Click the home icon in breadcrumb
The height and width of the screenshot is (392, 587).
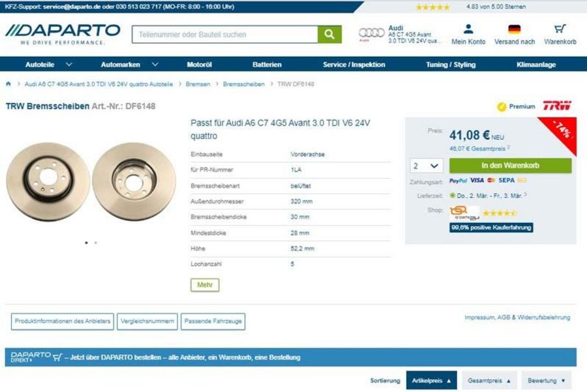[8, 84]
